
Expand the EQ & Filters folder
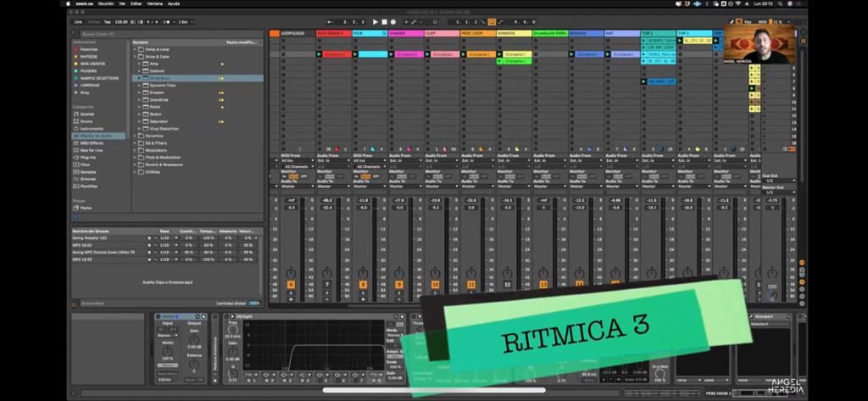(135, 143)
